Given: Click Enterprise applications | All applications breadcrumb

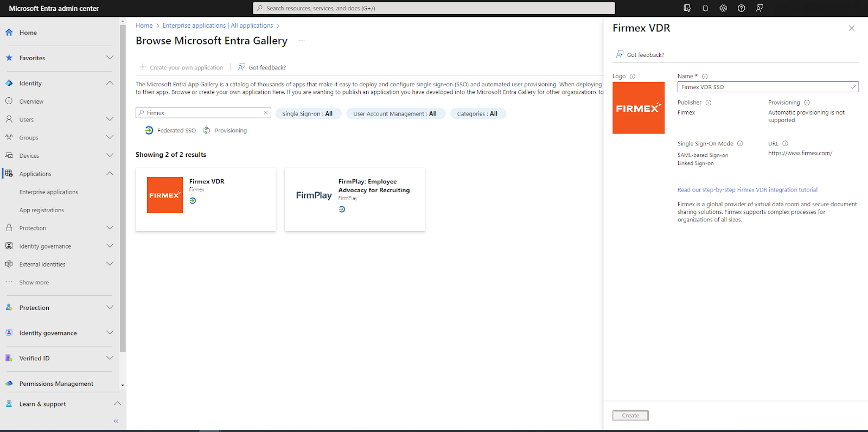Looking at the screenshot, I should [x=218, y=26].
